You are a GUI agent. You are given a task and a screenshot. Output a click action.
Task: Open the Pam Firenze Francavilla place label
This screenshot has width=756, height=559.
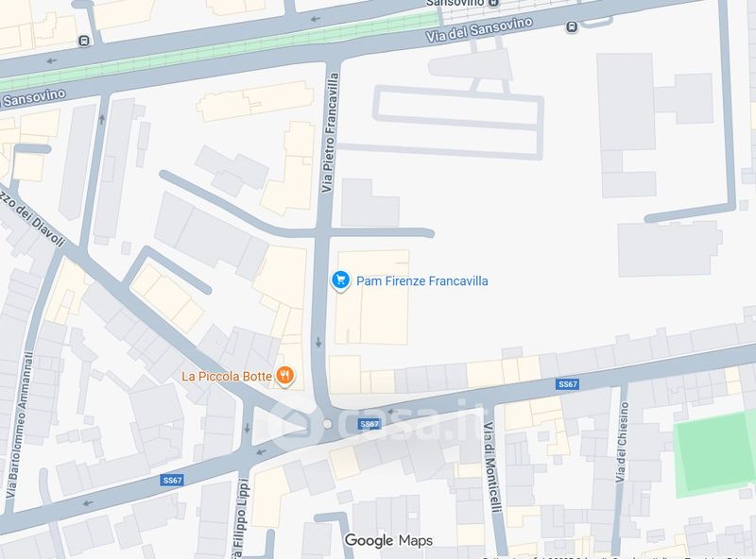[421, 281]
